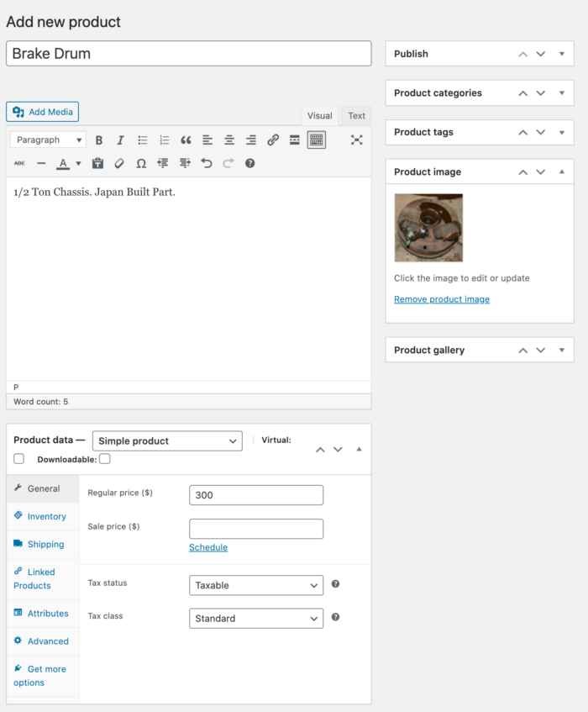Click the Sale price input field
Image resolution: width=588 pixels, height=712 pixels.
click(x=255, y=529)
